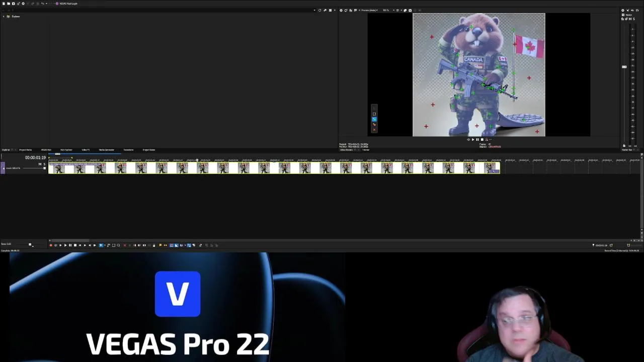The width and height of the screenshot is (644, 362).
Task: Solo the video track with S button
Action: coord(44,164)
